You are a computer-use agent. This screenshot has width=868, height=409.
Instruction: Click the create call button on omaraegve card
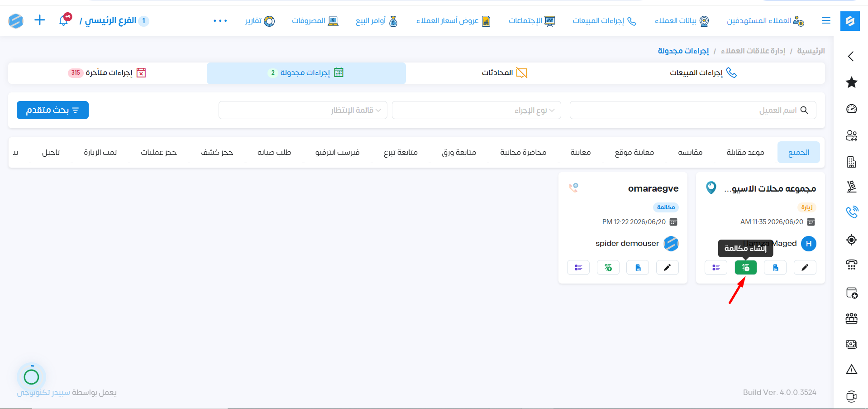608,268
